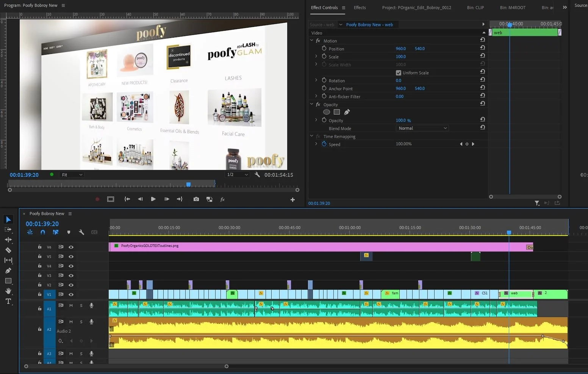Click Add Marker in timeline header
This screenshot has height=374, width=588.
coord(69,232)
